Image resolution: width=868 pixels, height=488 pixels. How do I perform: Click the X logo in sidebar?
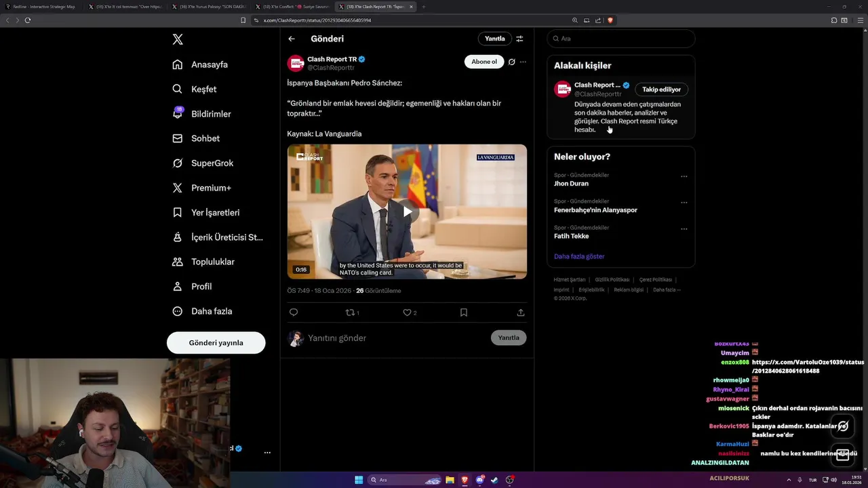[x=178, y=39]
